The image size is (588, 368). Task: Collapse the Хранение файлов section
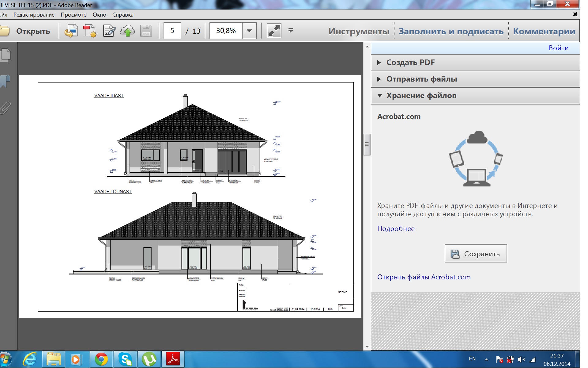(421, 96)
